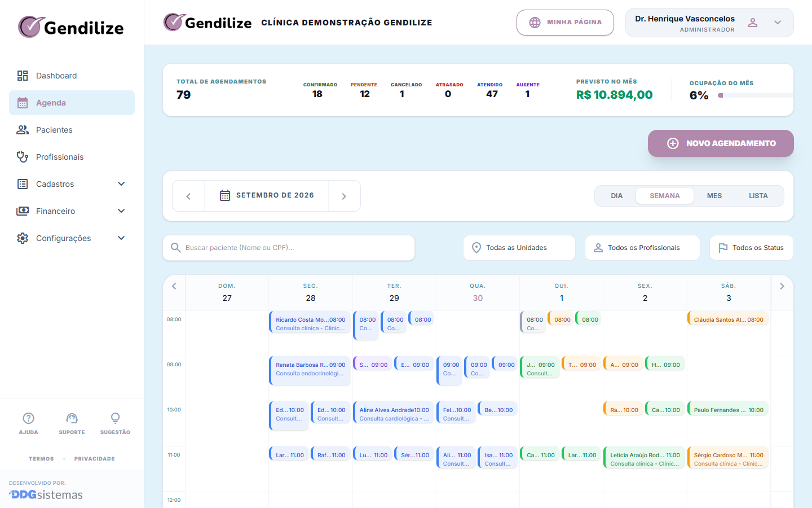Go to previous month arrow
The height and width of the screenshot is (508, 812).
point(188,196)
